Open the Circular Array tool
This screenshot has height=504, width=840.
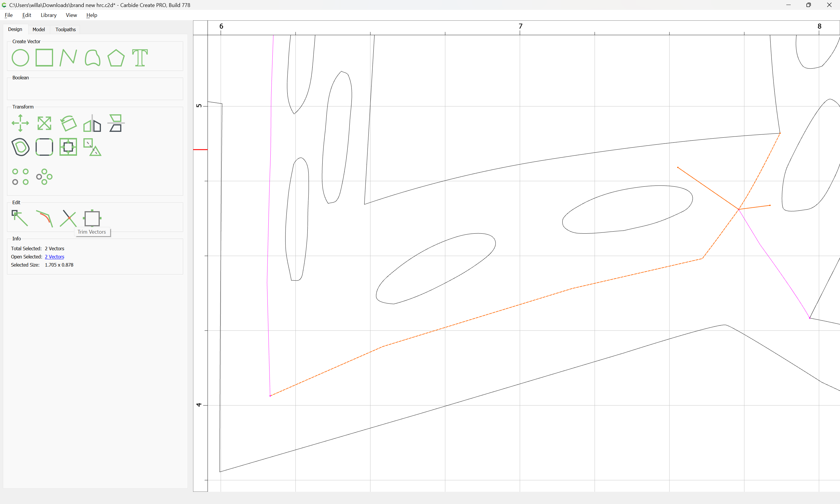point(44,176)
